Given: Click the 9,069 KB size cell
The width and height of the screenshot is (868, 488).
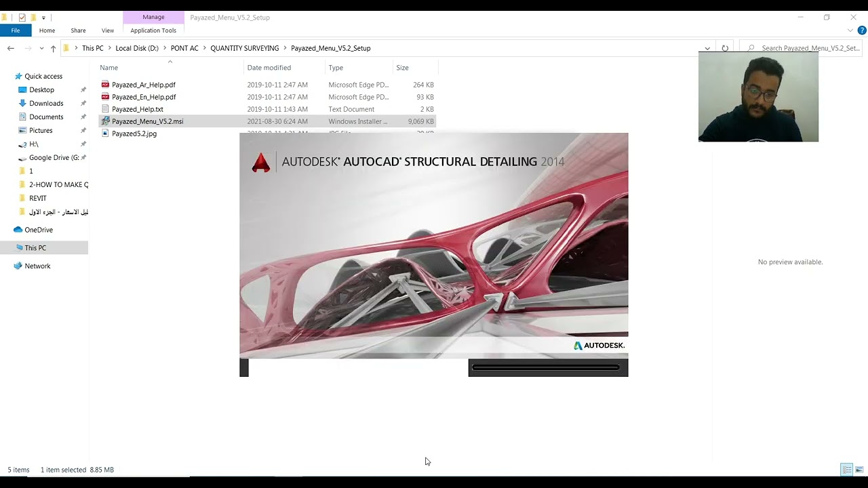Looking at the screenshot, I should click(420, 121).
